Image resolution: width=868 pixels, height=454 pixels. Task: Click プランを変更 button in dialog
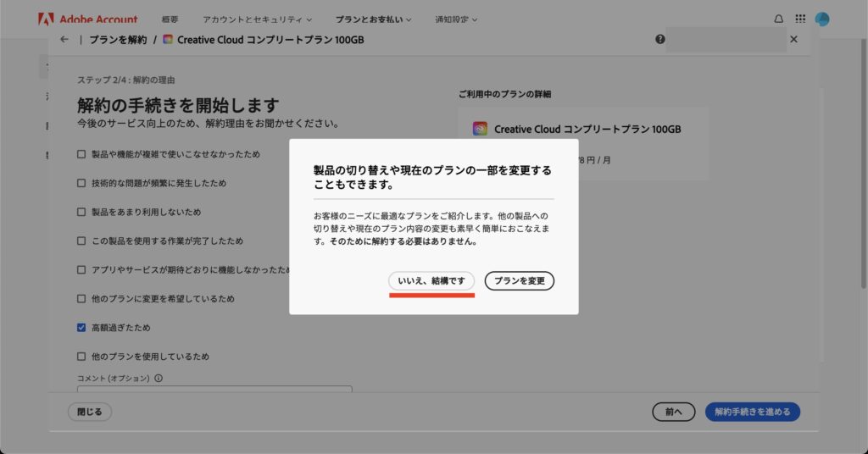[x=519, y=280]
